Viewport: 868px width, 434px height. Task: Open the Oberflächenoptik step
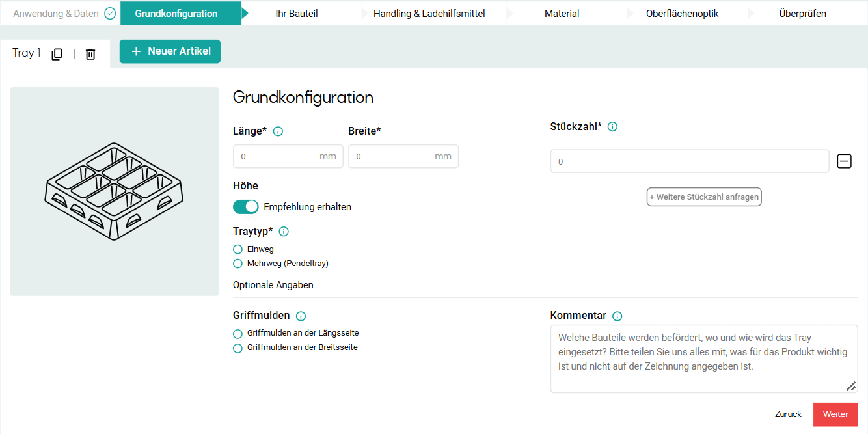(681, 12)
